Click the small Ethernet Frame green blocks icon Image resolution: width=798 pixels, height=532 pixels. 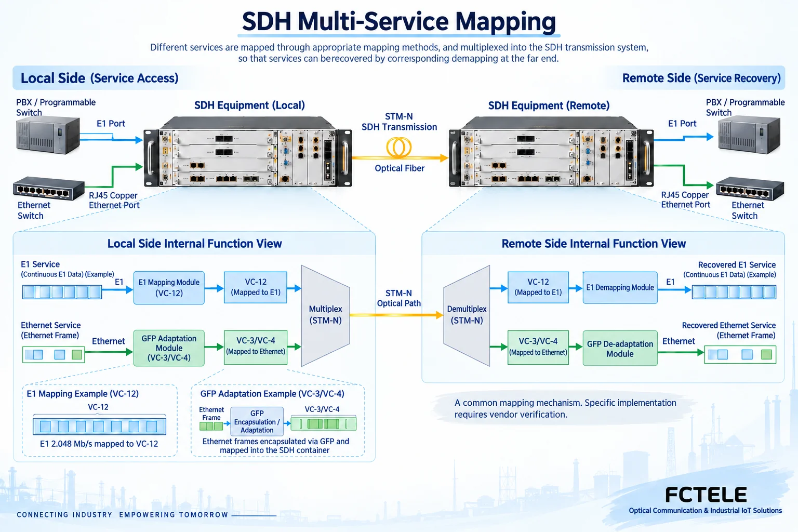point(211,426)
